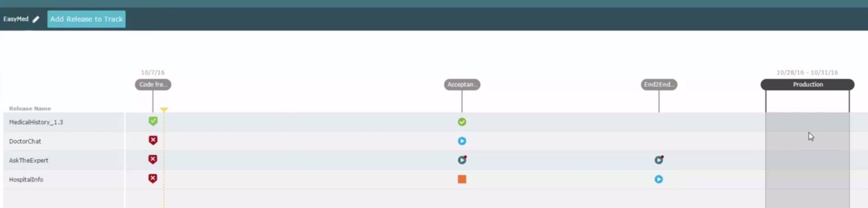The height and width of the screenshot is (208, 868).
Task: Select the End2End milestone label
Action: [x=658, y=84]
